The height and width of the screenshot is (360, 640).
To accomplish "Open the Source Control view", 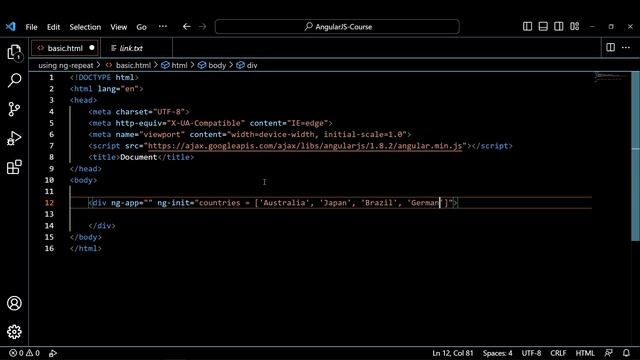I will tap(14, 109).
